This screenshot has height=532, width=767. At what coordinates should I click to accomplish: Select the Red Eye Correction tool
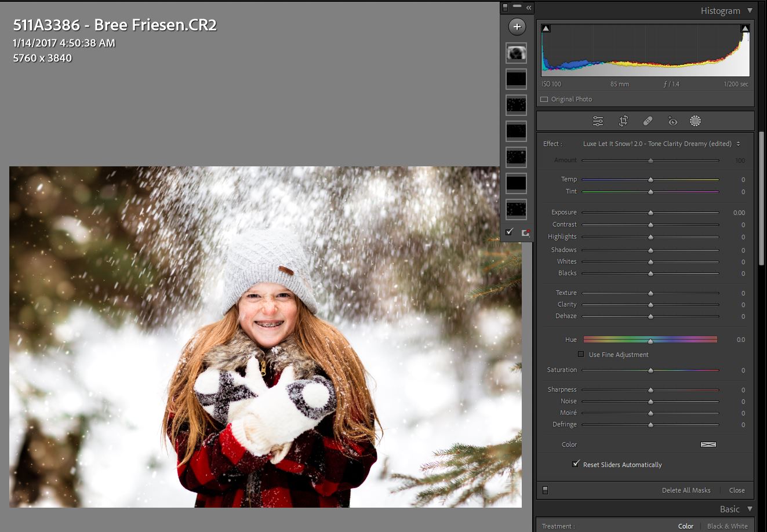coord(673,121)
